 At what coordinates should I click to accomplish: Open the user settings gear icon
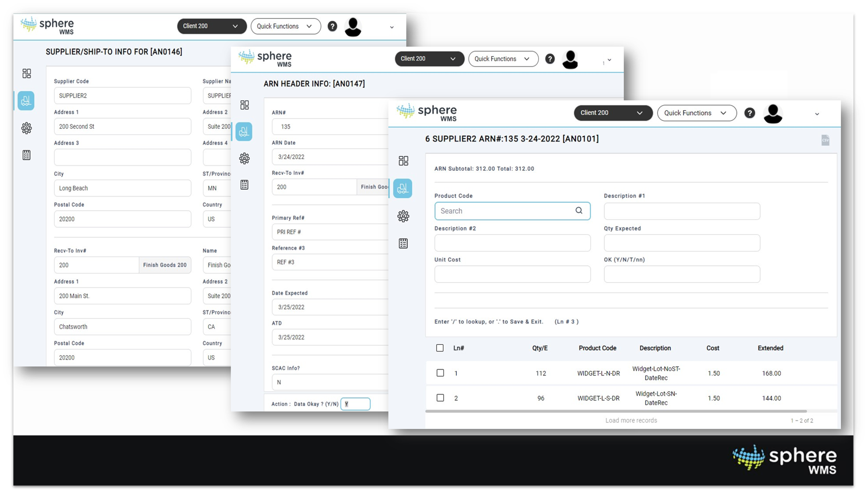point(403,216)
